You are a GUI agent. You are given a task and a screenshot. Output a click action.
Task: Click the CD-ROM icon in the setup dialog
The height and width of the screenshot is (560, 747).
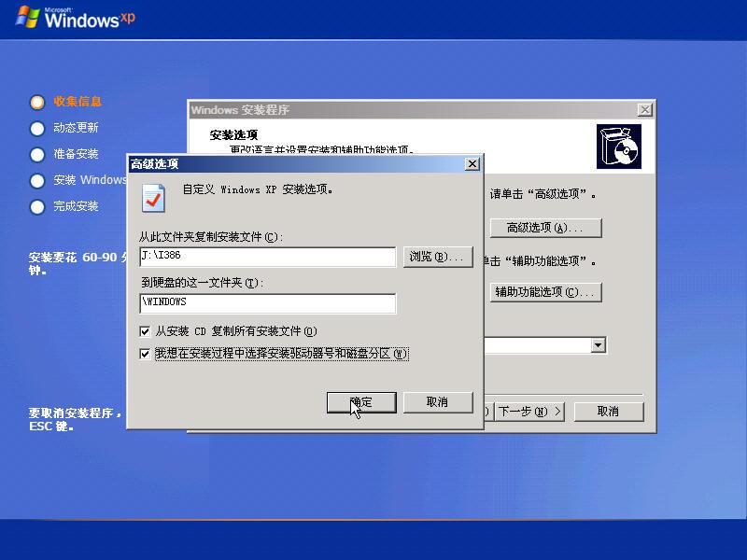tap(619, 146)
